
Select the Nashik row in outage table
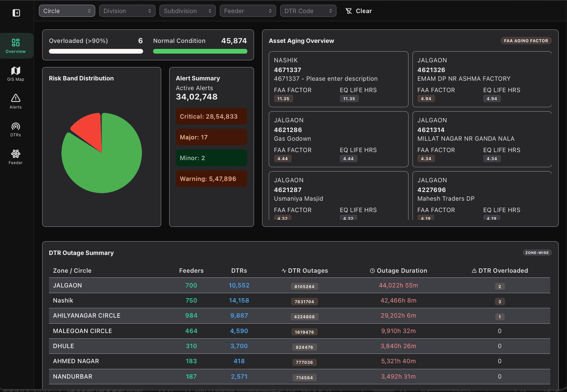pyautogui.click(x=300, y=301)
